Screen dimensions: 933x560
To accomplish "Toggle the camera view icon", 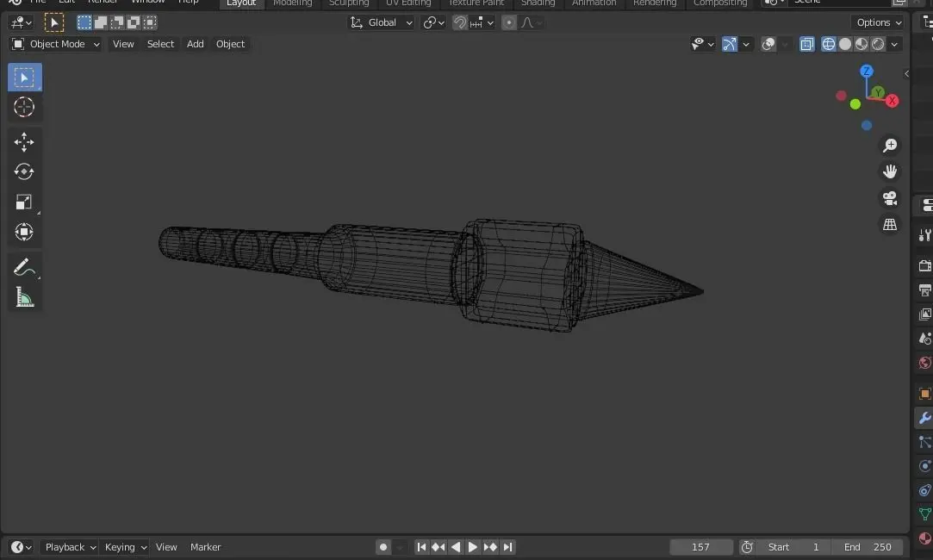I will [x=890, y=198].
